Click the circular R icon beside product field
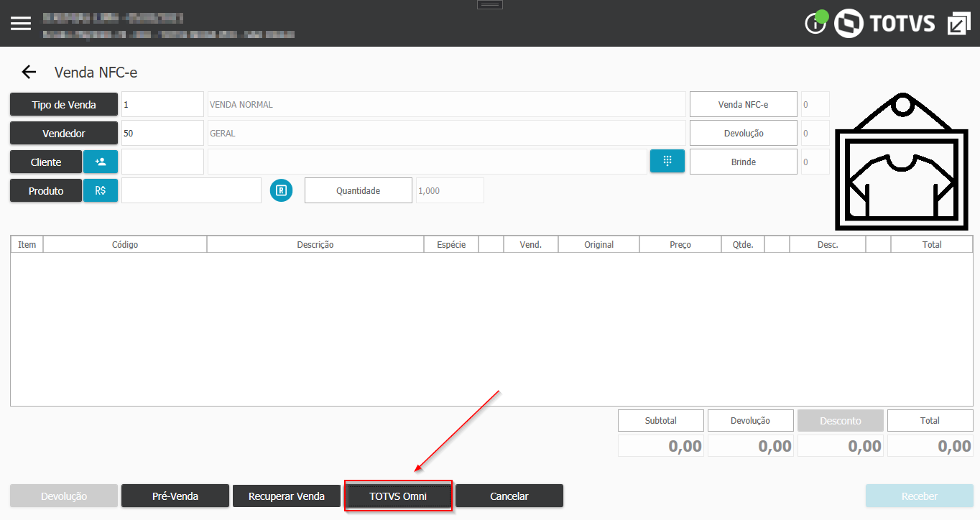Image resolution: width=980 pixels, height=520 pixels. (282, 190)
